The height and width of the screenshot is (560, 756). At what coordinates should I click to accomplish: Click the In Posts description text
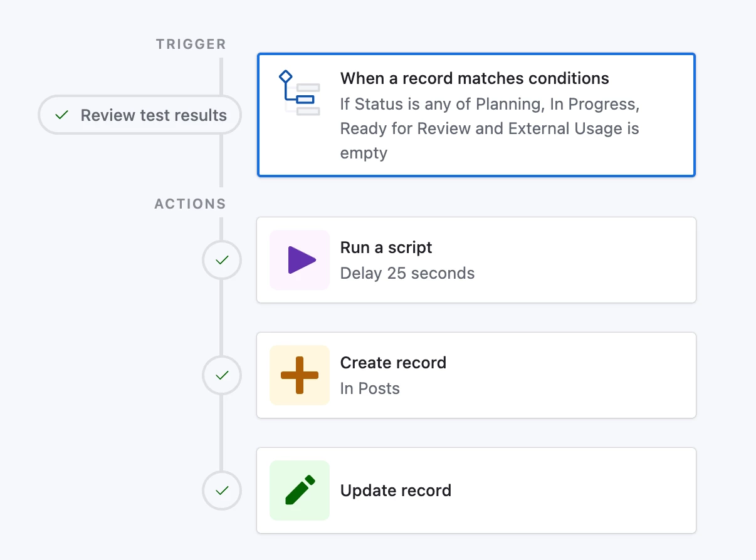point(370,389)
